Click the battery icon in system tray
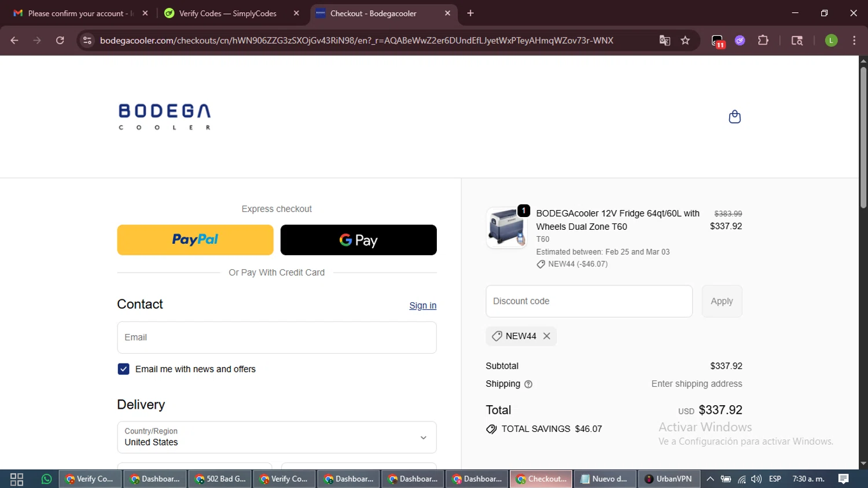This screenshot has width=868, height=488. click(726, 479)
